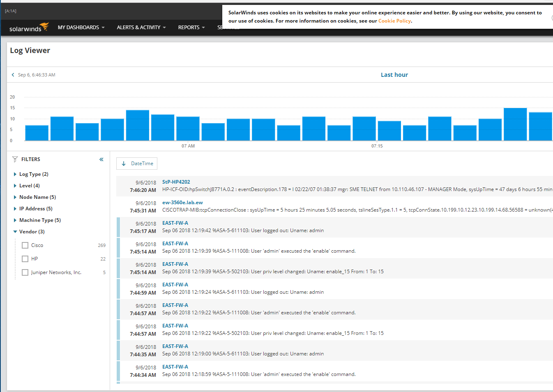Viewport: 553px width, 392px height.
Task: Click the Last hour time range selector
Action: pos(394,75)
